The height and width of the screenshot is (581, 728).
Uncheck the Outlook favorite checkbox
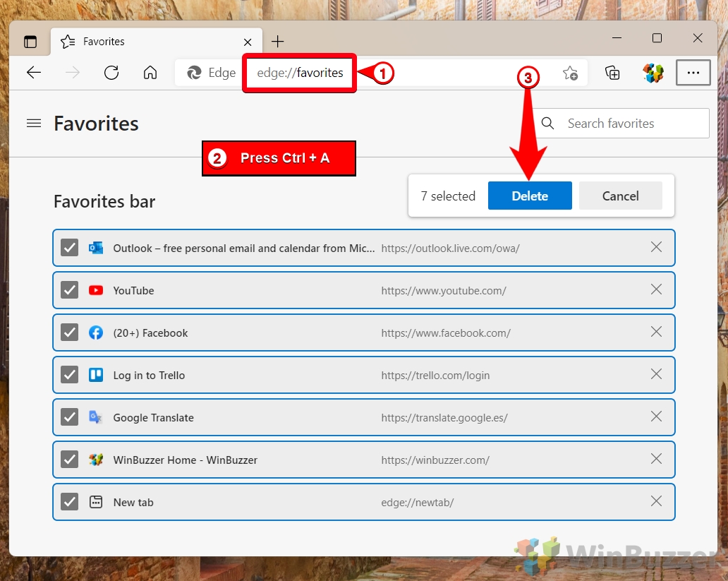70,248
